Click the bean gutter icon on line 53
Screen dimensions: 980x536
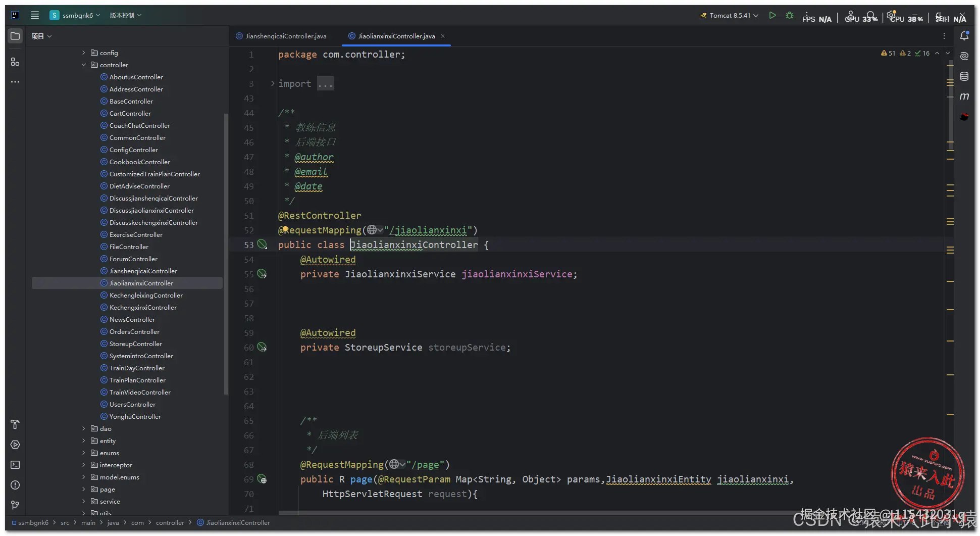(x=262, y=245)
